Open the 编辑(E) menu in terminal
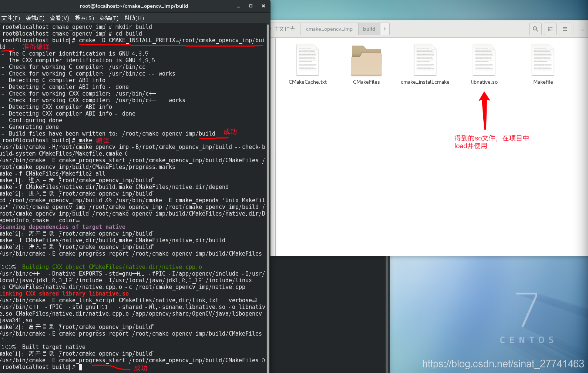Viewport: 588px width, 373px height. click(x=35, y=18)
